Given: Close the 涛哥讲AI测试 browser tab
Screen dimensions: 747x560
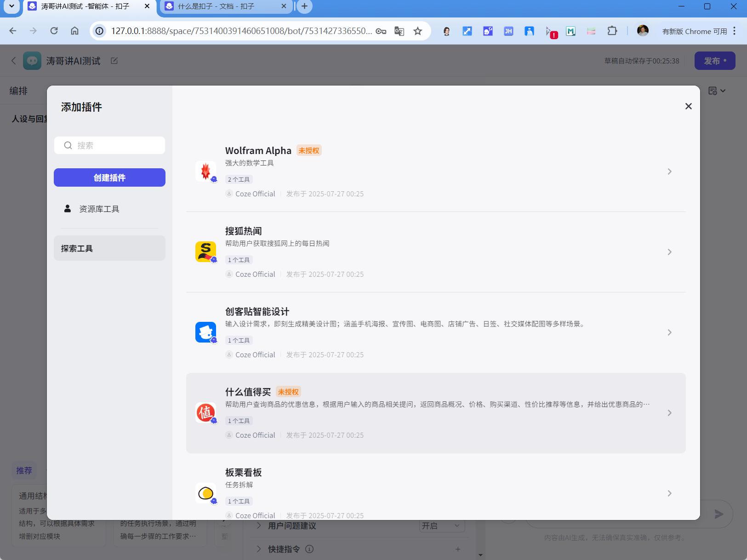Looking at the screenshot, I should coord(147,6).
